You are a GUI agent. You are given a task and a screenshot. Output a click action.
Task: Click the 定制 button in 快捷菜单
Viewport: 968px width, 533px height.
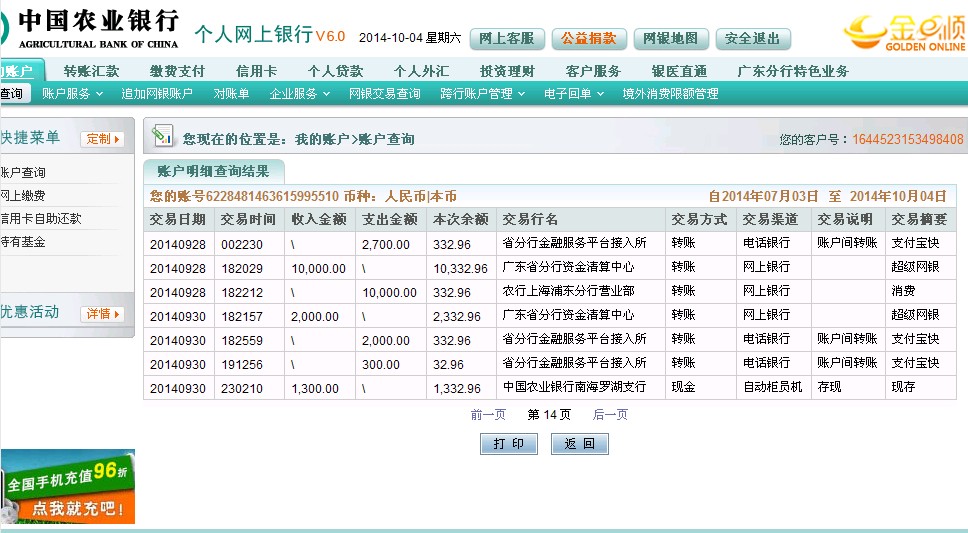pyautogui.click(x=103, y=139)
